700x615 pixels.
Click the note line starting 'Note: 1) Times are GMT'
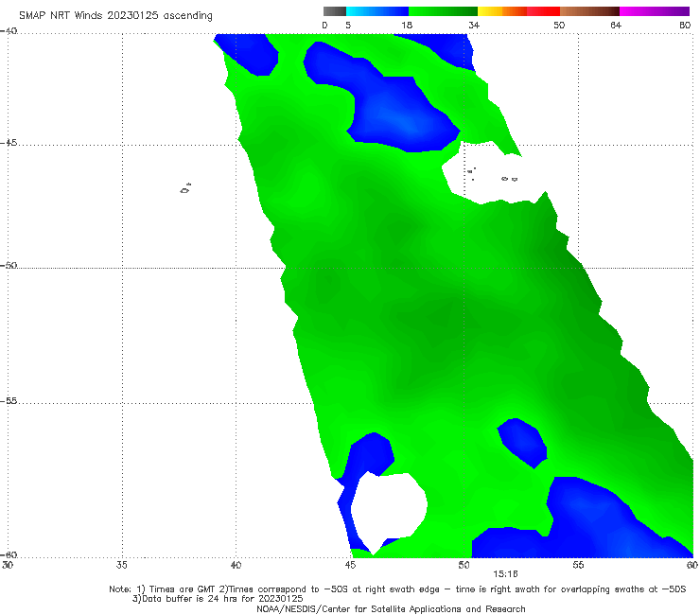click(397, 589)
